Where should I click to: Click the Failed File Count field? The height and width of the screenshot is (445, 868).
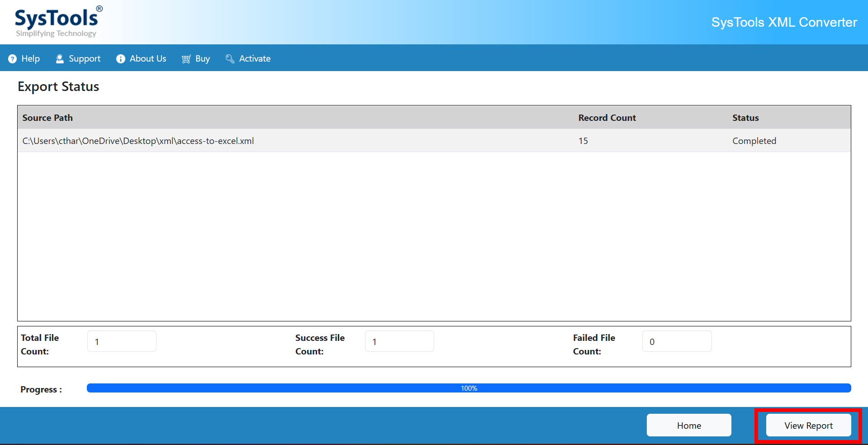(x=677, y=341)
